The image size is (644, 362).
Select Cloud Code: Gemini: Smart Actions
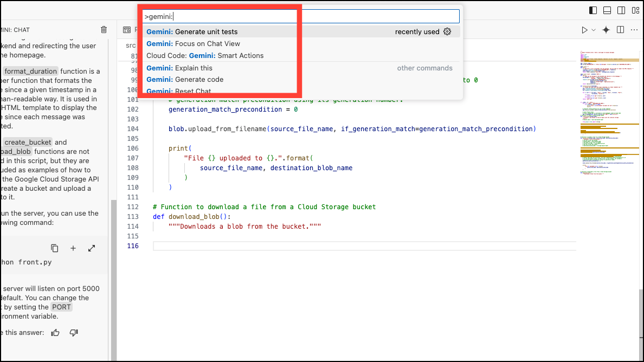point(301,55)
